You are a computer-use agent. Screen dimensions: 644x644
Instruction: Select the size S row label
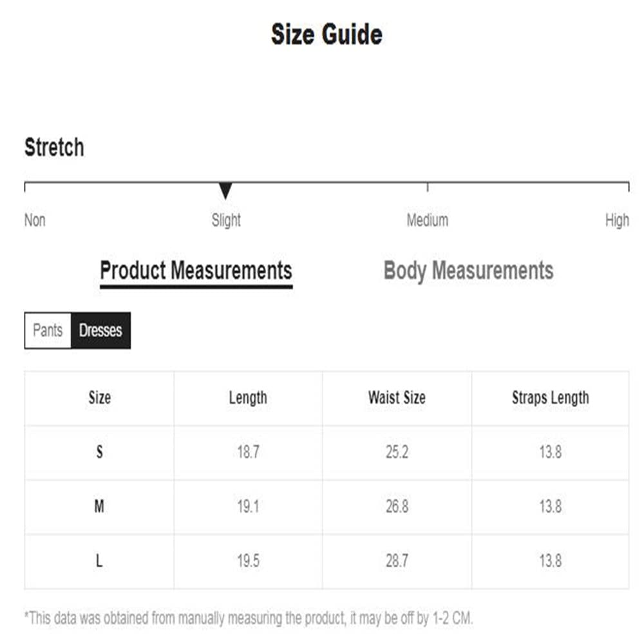[x=99, y=452]
